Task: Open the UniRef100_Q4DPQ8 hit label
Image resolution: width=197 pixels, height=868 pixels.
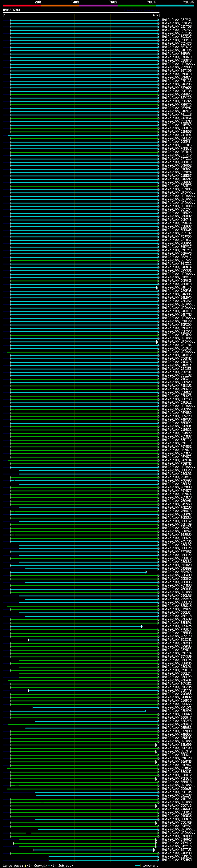Action: (176, 853)
